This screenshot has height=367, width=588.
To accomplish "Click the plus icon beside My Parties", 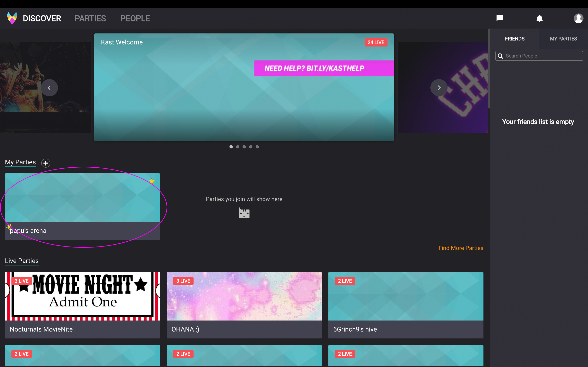I will click(x=46, y=163).
